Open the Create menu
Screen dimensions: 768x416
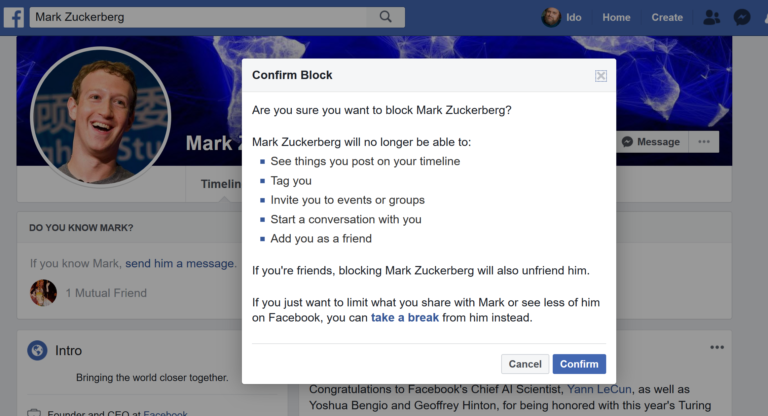[x=667, y=17]
